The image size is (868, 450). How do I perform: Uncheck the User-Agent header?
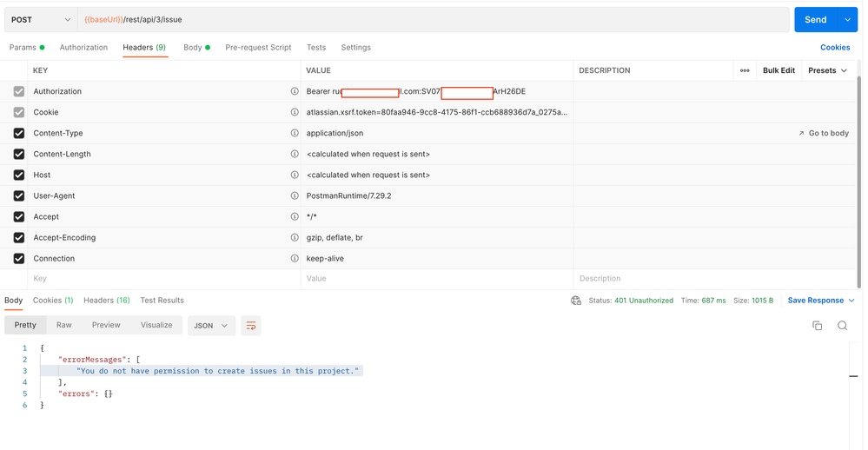[19, 196]
